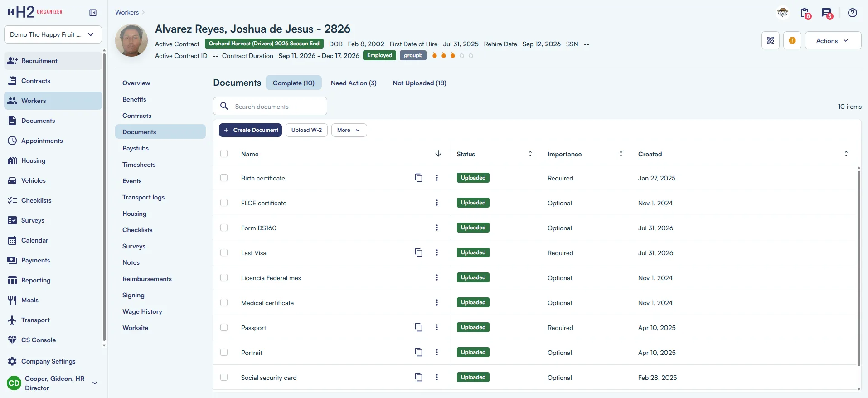The width and height of the screenshot is (868, 398).
Task: Check the Passport row checkbox
Action: coord(224,327)
